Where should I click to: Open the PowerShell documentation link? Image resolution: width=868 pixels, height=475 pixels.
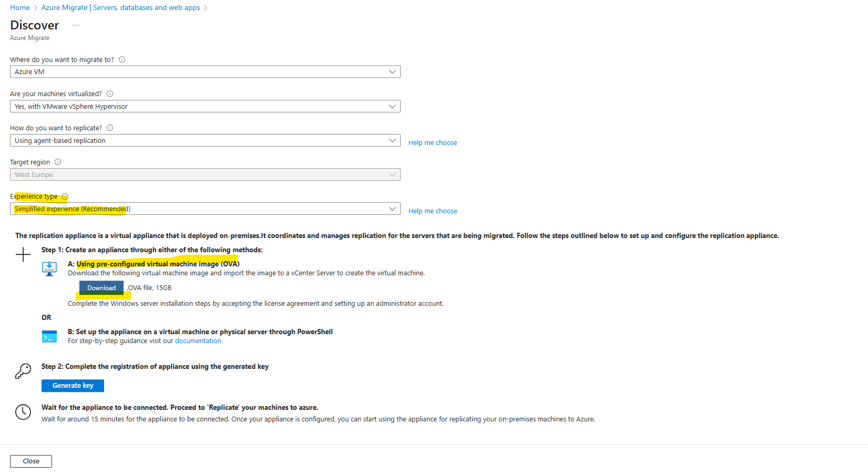198,341
